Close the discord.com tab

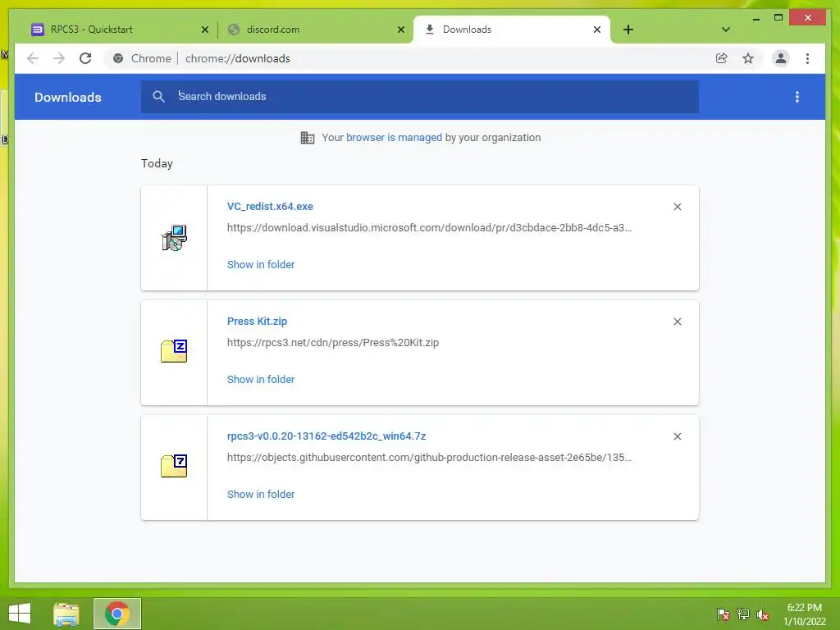(400, 30)
